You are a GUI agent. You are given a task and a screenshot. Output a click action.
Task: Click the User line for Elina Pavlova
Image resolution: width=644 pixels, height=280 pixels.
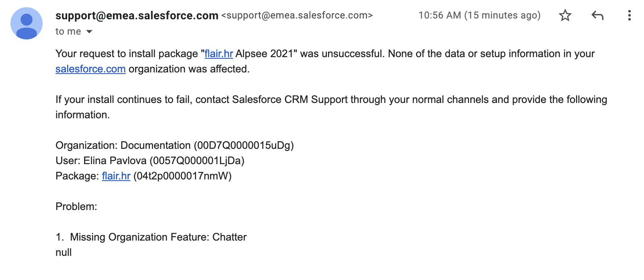[150, 161]
